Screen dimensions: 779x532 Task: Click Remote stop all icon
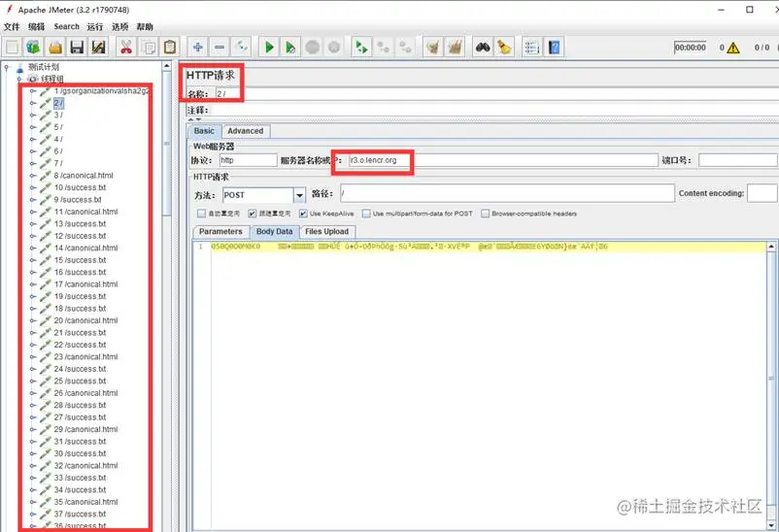click(x=384, y=48)
